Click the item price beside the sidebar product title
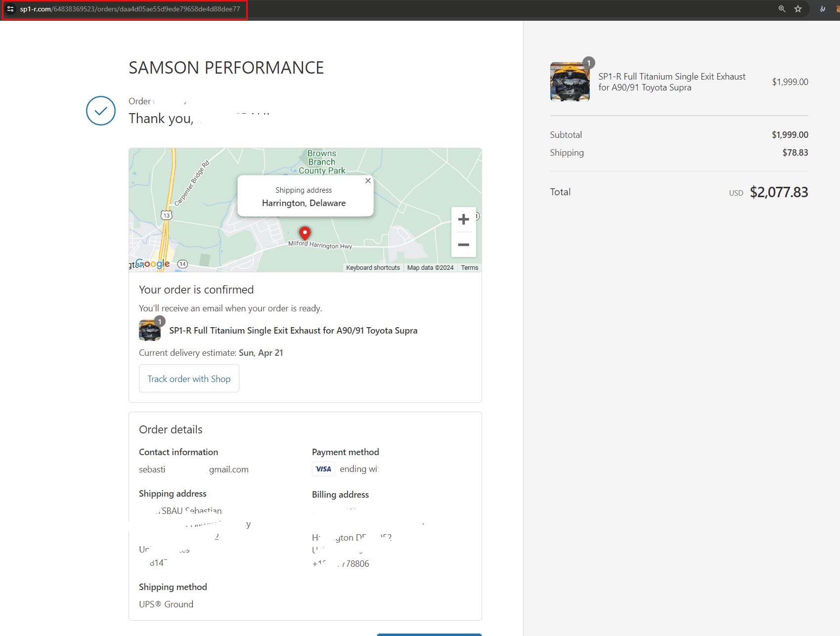 [790, 82]
